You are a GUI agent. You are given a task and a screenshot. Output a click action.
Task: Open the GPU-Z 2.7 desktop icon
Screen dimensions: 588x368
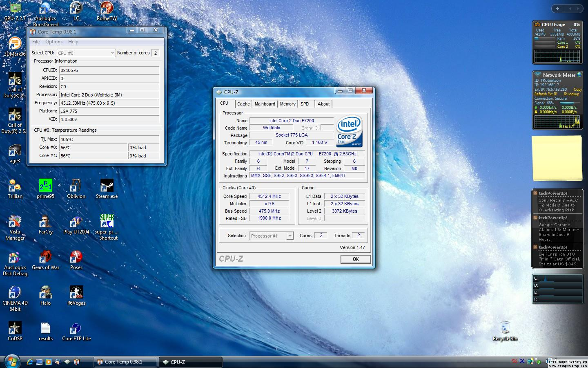15,11
